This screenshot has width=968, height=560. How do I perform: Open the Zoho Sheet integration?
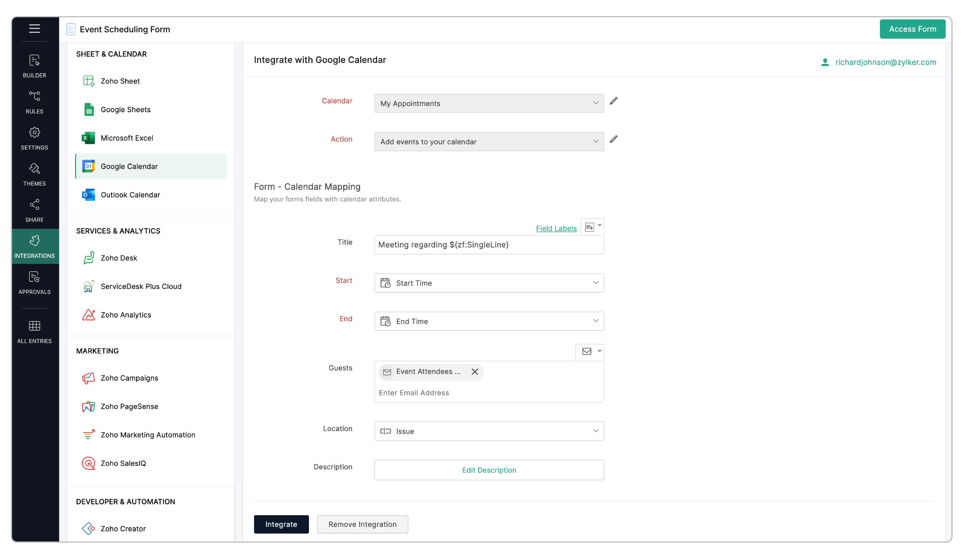[120, 81]
